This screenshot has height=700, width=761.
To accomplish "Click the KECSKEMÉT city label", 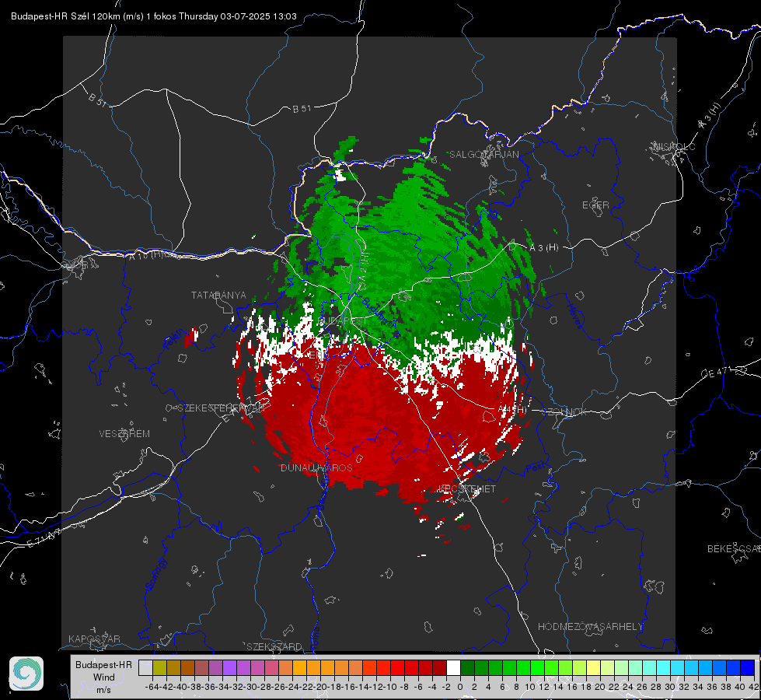I will [467, 488].
